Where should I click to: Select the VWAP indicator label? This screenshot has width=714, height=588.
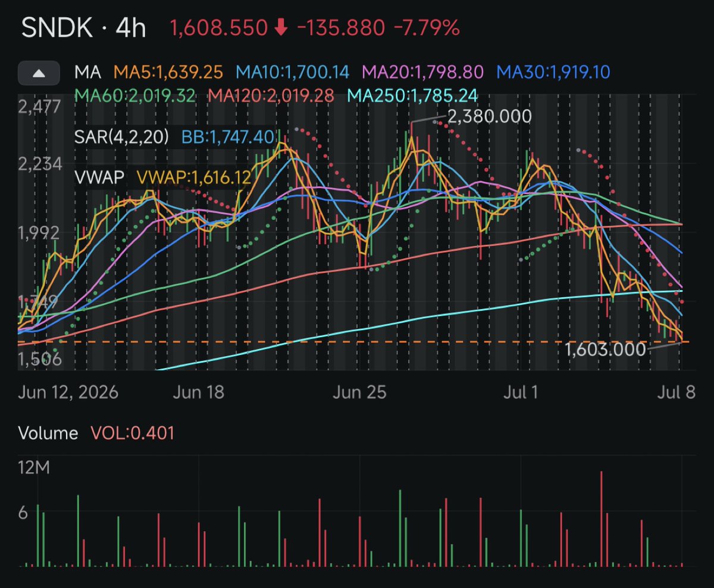click(x=99, y=177)
